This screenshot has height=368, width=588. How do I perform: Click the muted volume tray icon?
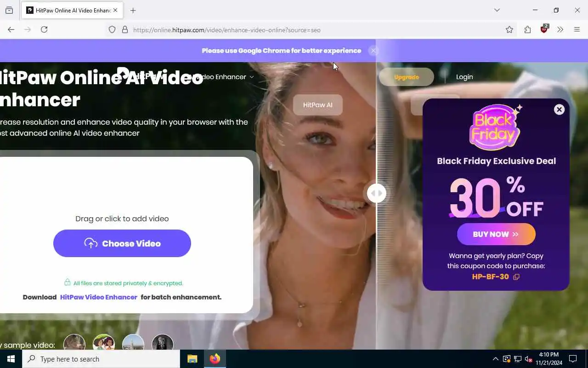point(528,359)
